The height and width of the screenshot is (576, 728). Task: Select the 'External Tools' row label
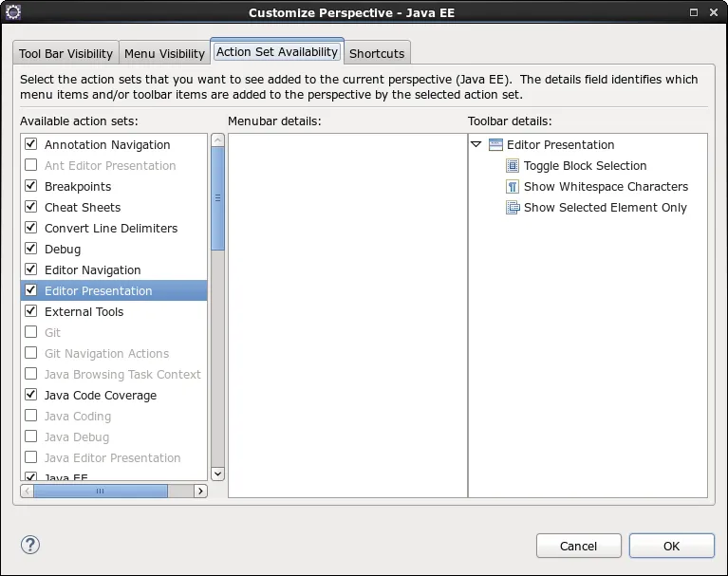pos(84,312)
